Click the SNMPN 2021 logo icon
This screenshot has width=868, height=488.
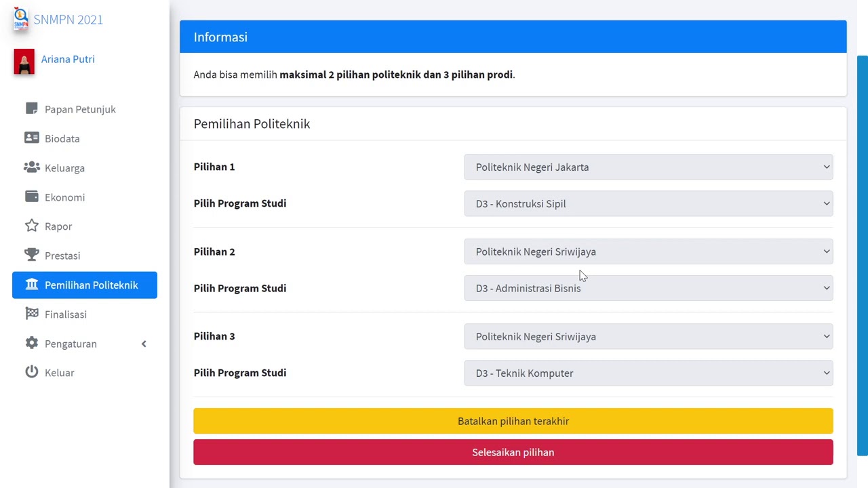click(x=21, y=20)
